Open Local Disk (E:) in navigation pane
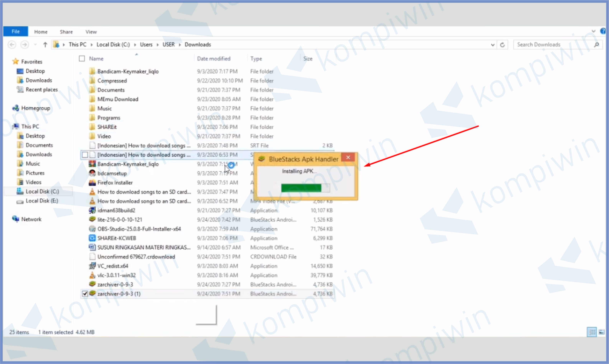 [x=42, y=201]
